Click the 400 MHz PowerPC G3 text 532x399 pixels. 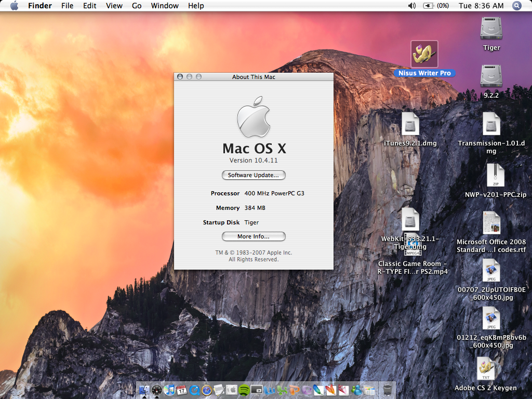pos(274,193)
